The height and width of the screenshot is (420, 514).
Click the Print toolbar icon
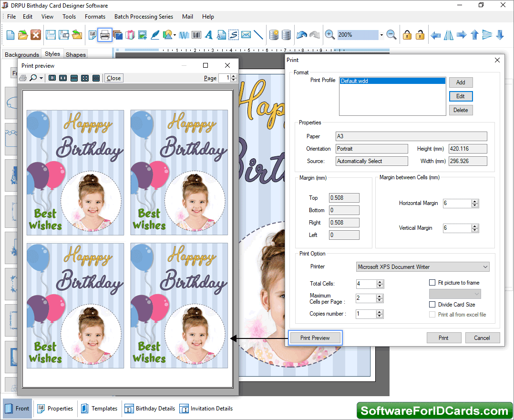[x=104, y=35]
